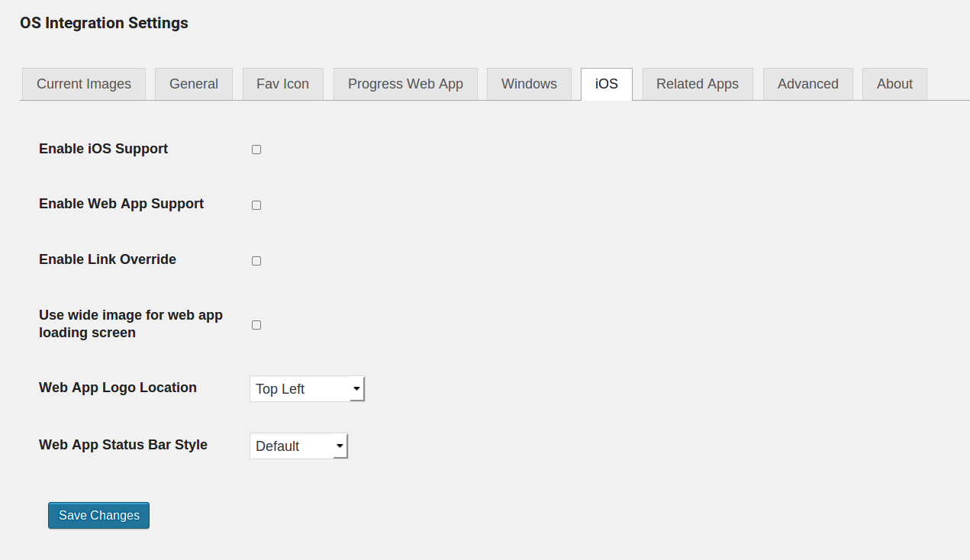Enable iOS Support checkbox
Screen dimensions: 970x560
(256, 150)
